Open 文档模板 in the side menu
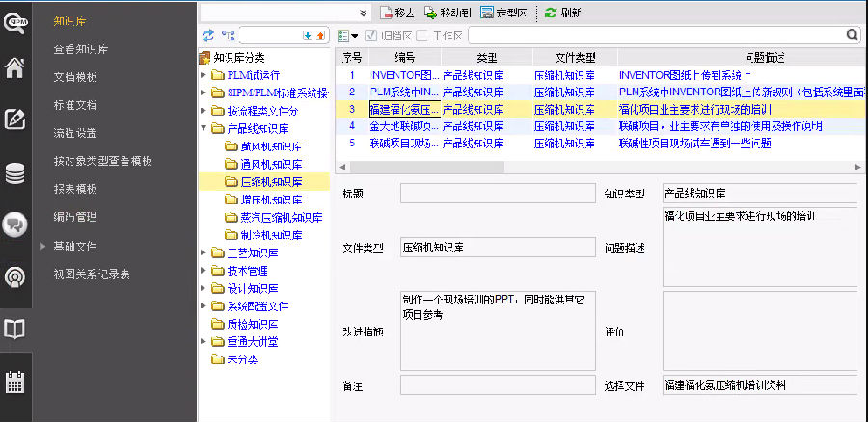This screenshot has width=868, height=422. coord(75,76)
